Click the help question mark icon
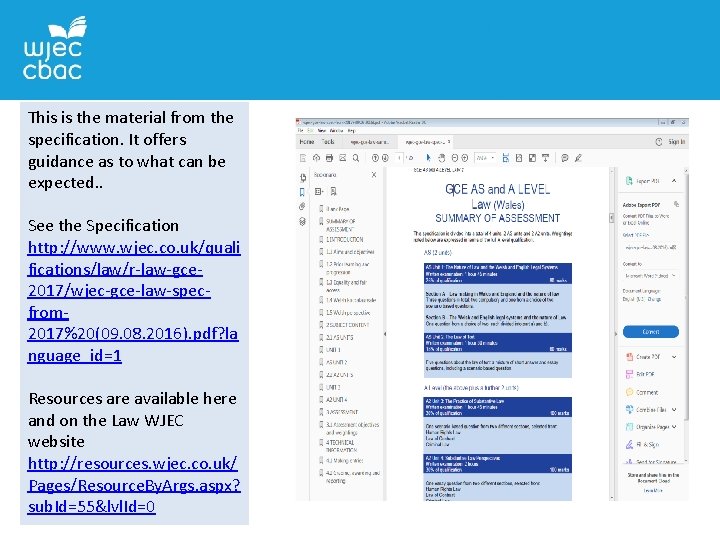 point(659,142)
